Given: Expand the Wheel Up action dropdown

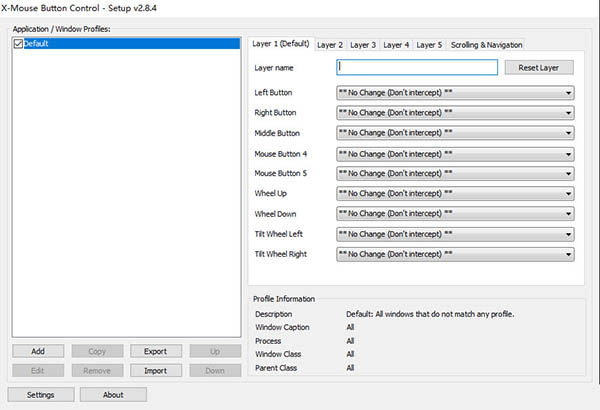Looking at the screenshot, I should tap(455, 194).
